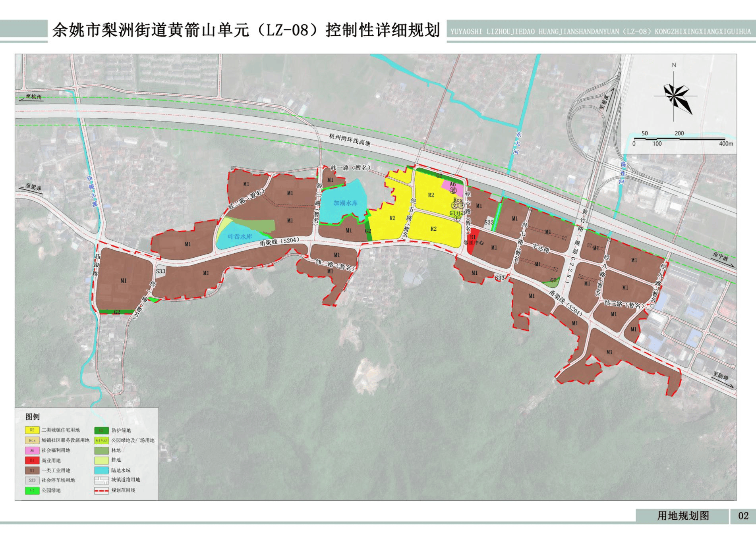Click the 一类工业用地 legend label
Screen dimensions: 756x536
coord(56,470)
